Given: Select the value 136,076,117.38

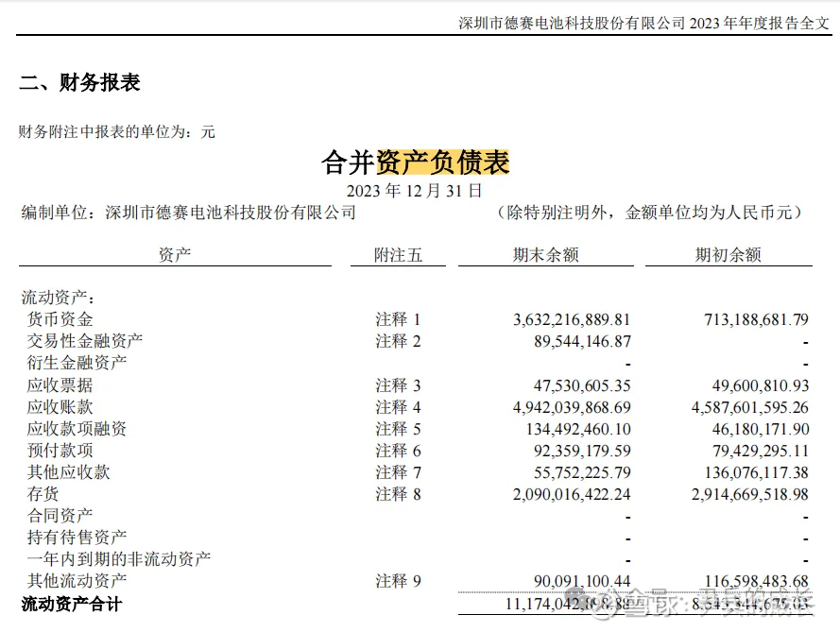Looking at the screenshot, I should click(x=757, y=472).
